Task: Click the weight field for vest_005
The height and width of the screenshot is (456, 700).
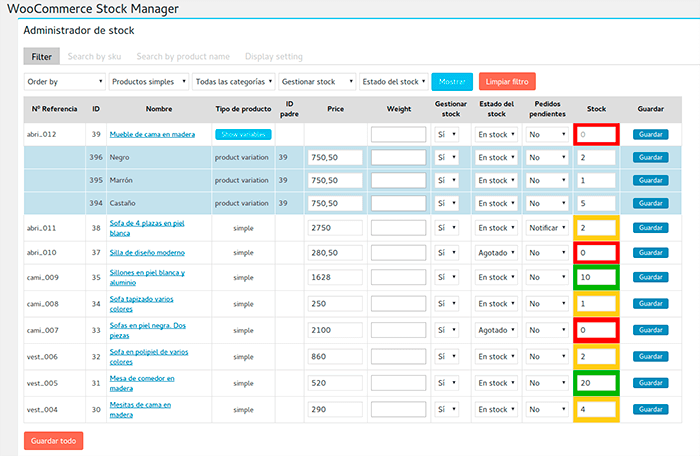Action: pos(398,383)
